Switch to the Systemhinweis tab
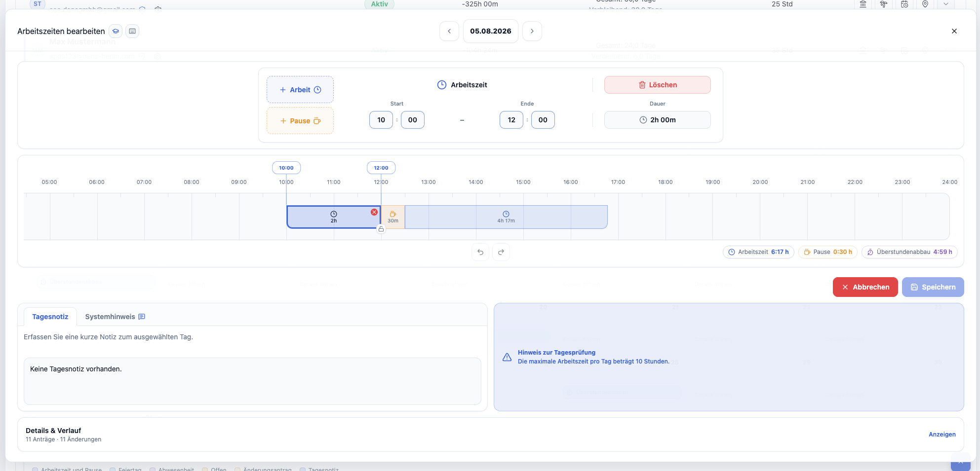Screen dimensions: 980x471 point(115,317)
